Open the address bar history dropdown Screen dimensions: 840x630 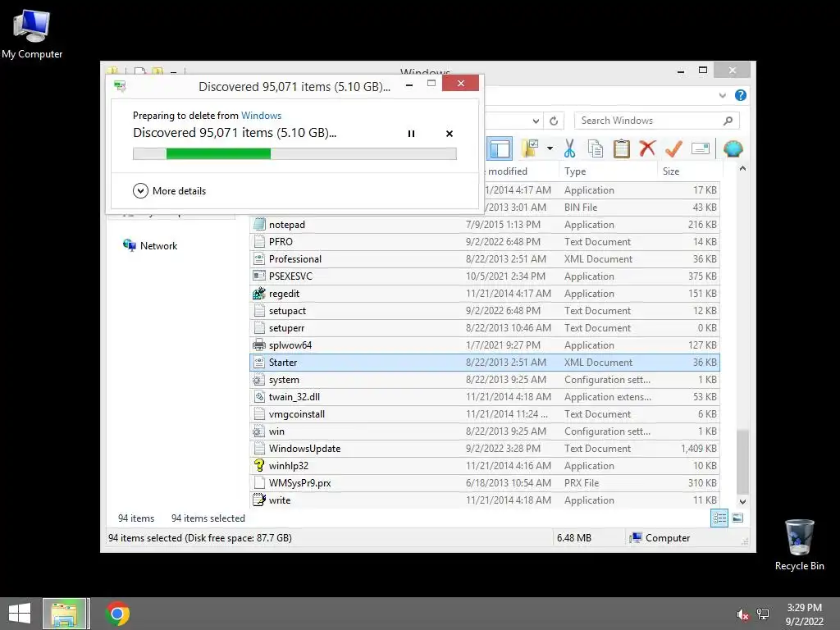click(536, 121)
